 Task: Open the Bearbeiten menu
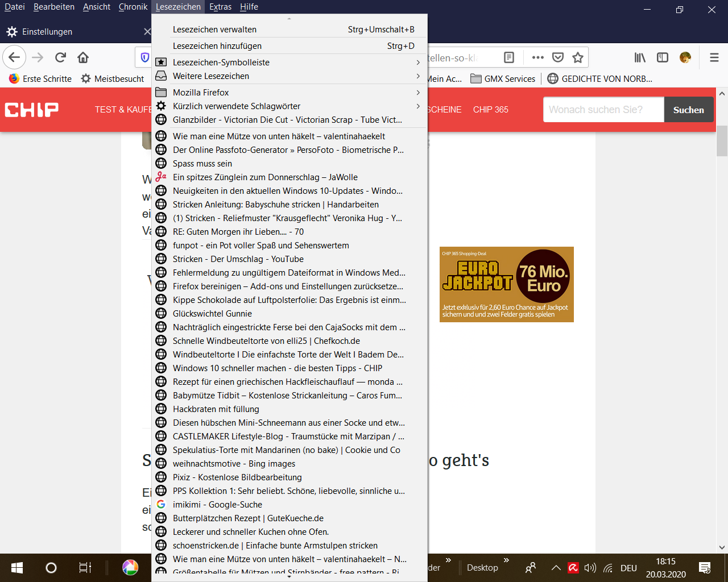tap(54, 7)
